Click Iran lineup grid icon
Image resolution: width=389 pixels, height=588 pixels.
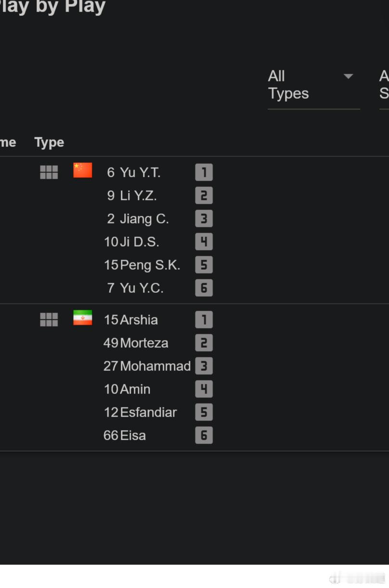pos(49,319)
